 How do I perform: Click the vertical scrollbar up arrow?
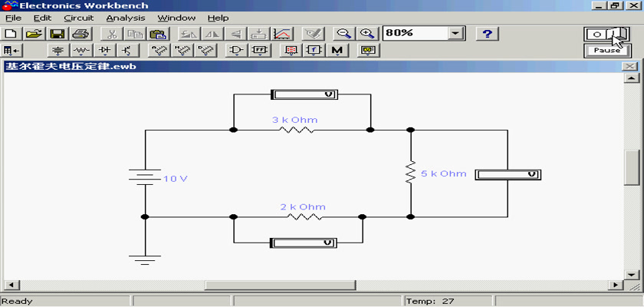point(631,78)
